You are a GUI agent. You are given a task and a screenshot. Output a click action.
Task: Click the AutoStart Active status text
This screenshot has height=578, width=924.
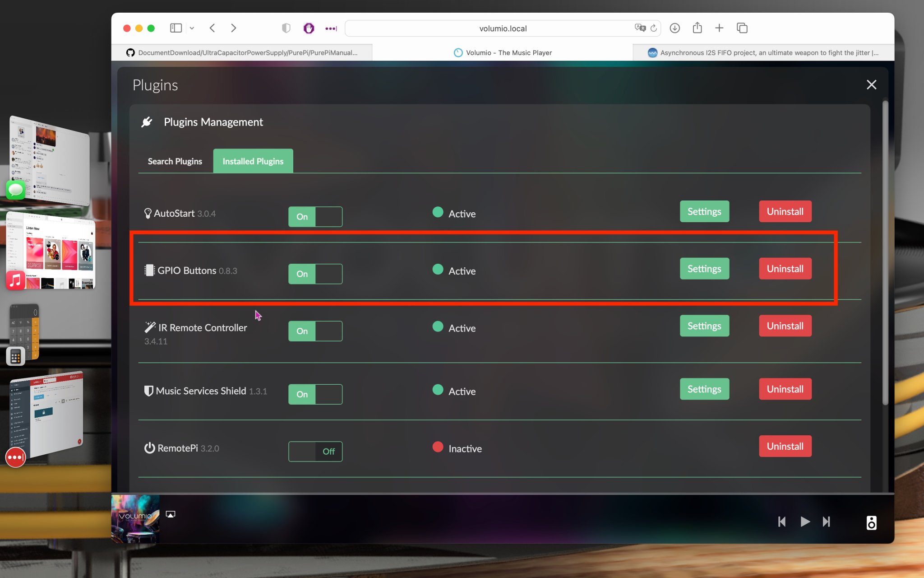(x=462, y=214)
